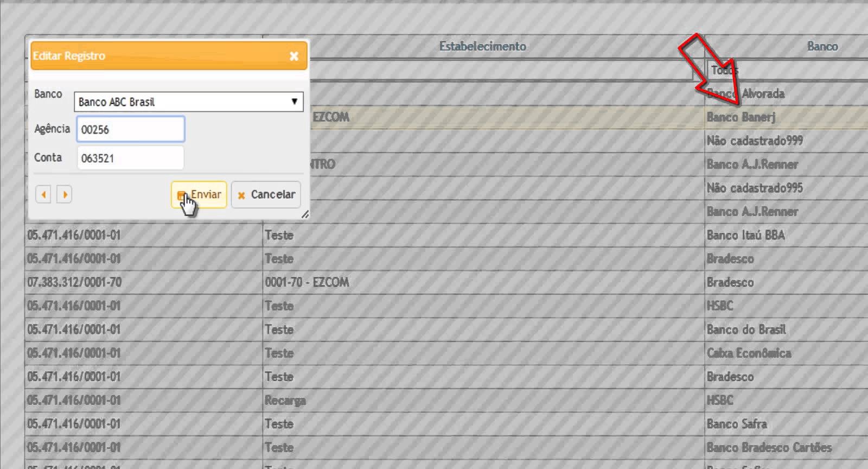Click the Banco Bradesco Cartões cell
The width and height of the screenshot is (868, 469).
[x=769, y=448]
